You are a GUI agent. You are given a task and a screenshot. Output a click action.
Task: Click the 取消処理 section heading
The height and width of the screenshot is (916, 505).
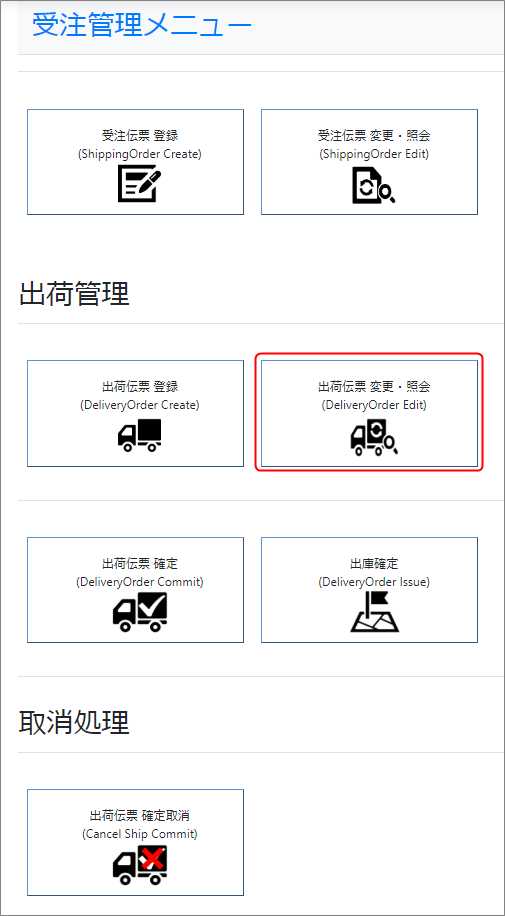(x=74, y=723)
